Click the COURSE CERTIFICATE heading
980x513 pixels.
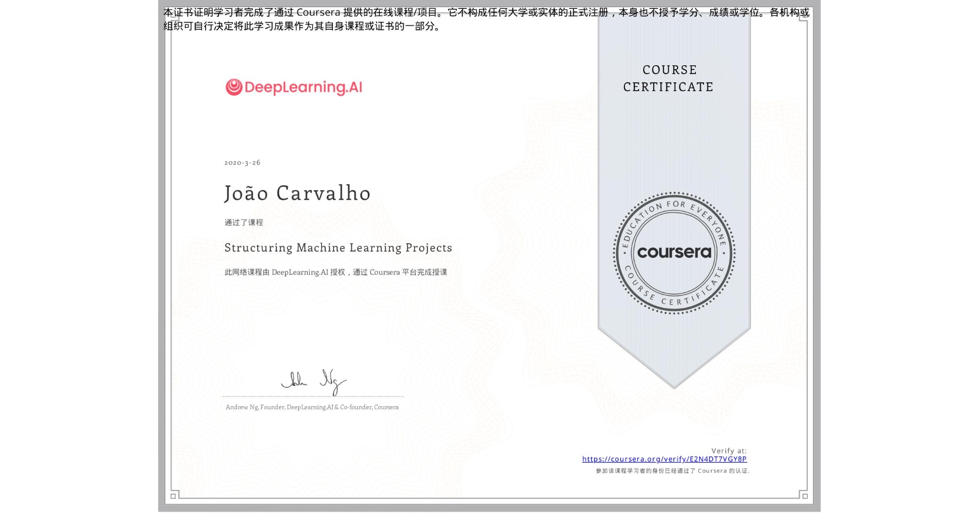[669, 78]
